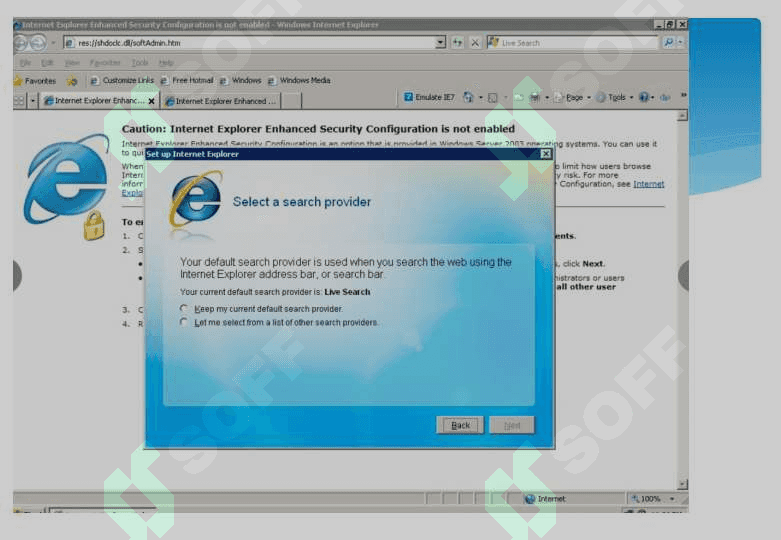The width and height of the screenshot is (781, 540).
Task: Click the 'Live Search' current provider text
Action: click(x=347, y=292)
